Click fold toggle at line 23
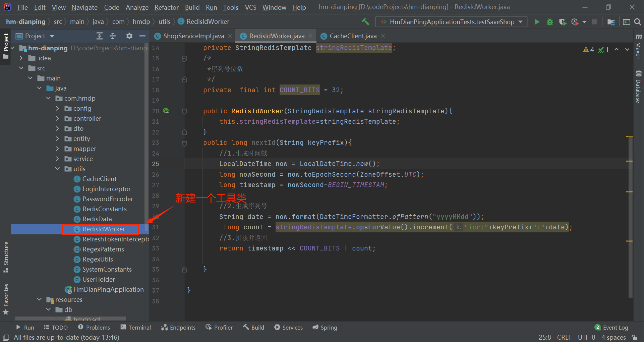Screen dimensions: 644x342 pos(184,143)
